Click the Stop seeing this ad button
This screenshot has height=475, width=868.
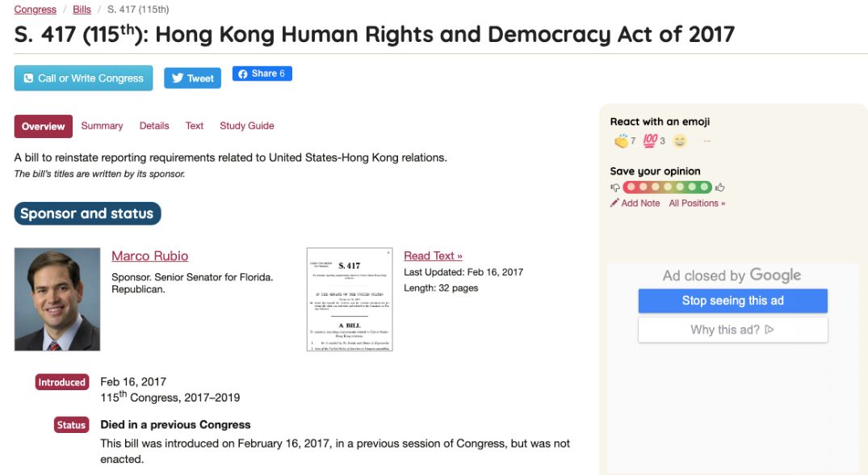pos(732,301)
